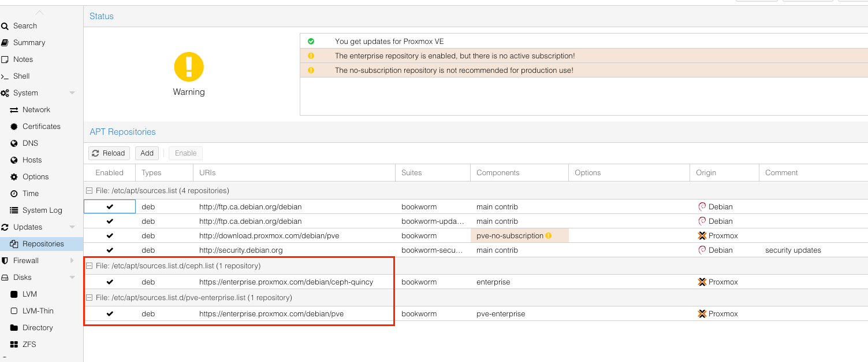This screenshot has width=868, height=362.
Task: Click the Summary book icon
Action: pyautogui.click(x=5, y=43)
